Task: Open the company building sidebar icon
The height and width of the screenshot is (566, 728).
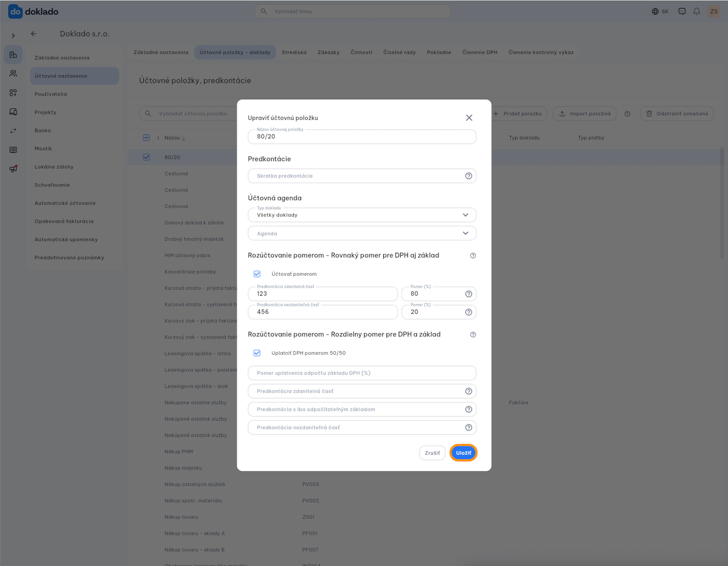Action: point(13,55)
